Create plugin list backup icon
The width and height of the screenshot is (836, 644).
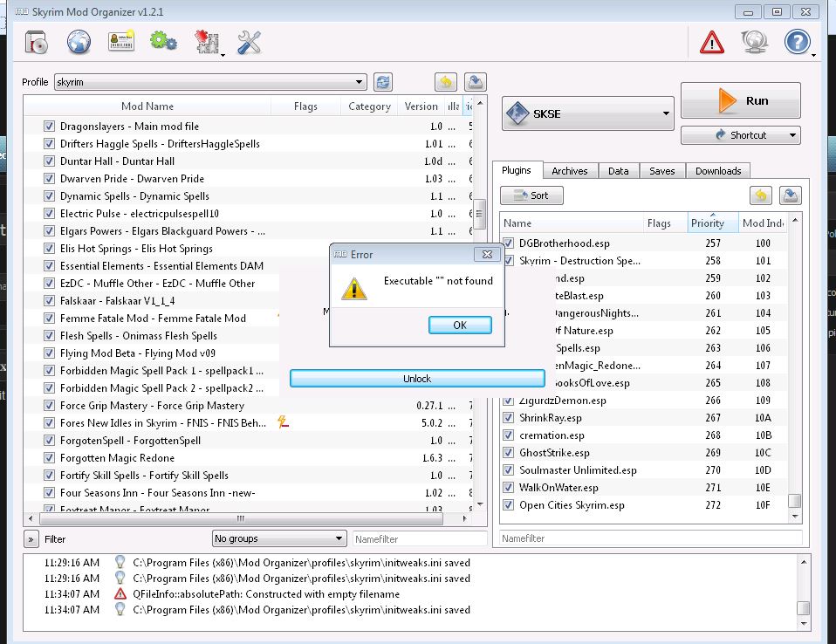790,195
